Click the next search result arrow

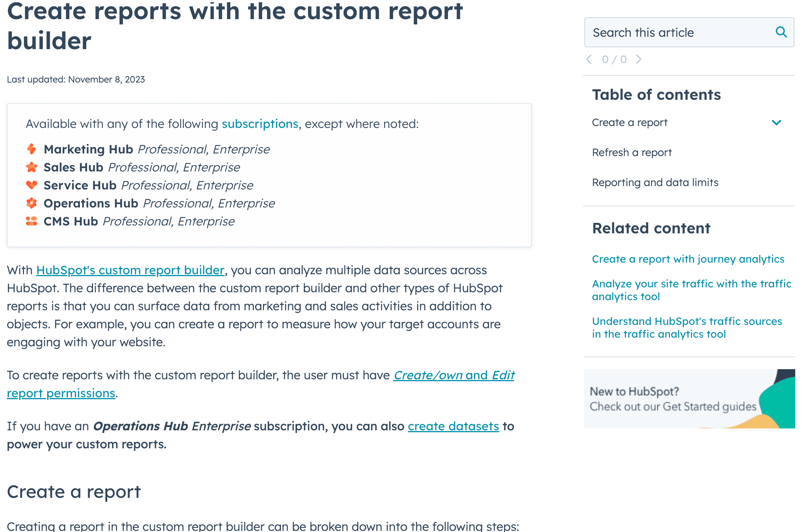click(638, 59)
